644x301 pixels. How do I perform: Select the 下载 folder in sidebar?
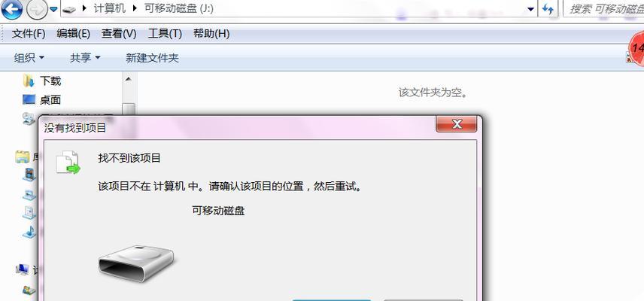[41, 81]
